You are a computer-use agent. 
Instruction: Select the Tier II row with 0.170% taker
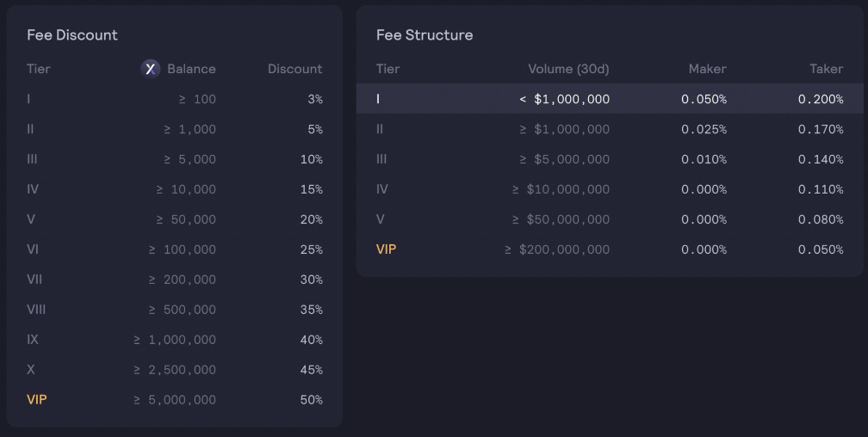(x=610, y=129)
